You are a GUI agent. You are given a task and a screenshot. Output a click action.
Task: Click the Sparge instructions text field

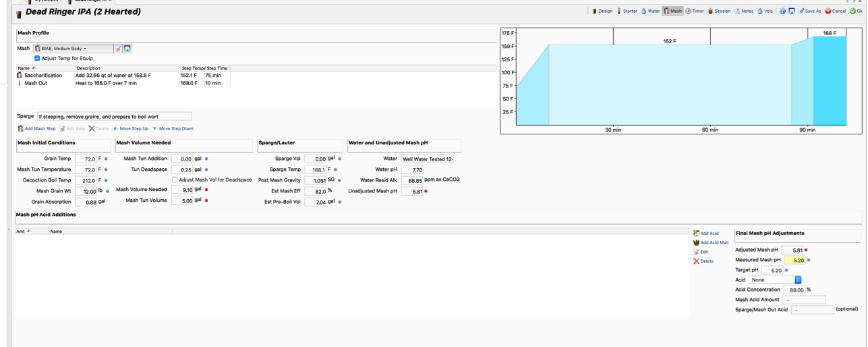tap(114, 116)
